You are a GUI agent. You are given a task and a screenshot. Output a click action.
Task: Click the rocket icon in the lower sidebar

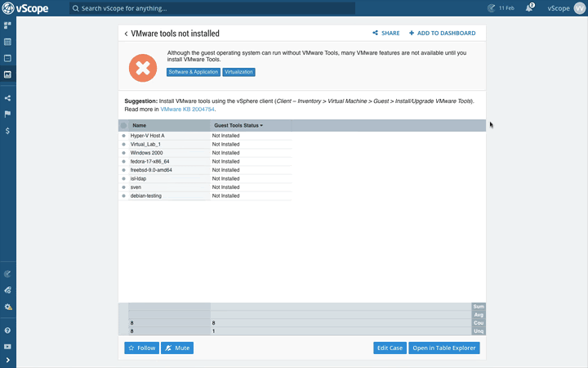(7, 289)
